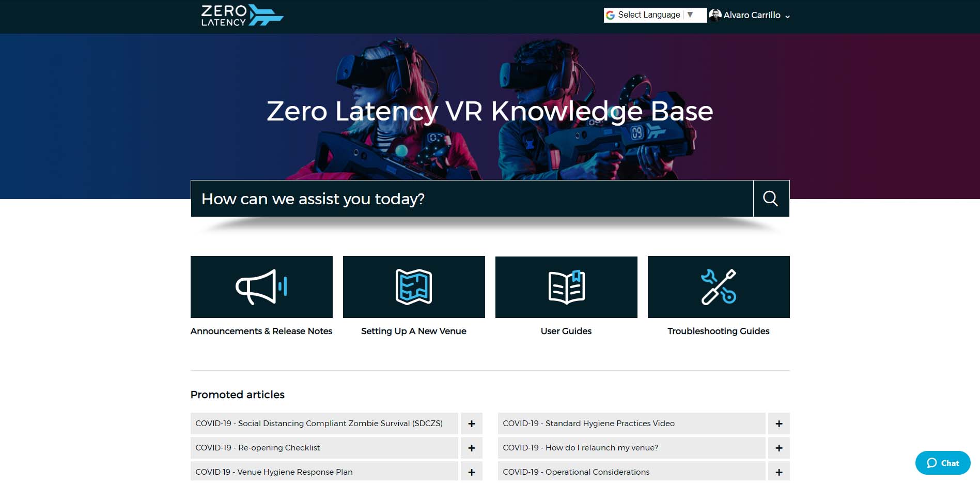Click the search magnifier button
Screen dimensions: 980x483
(771, 199)
